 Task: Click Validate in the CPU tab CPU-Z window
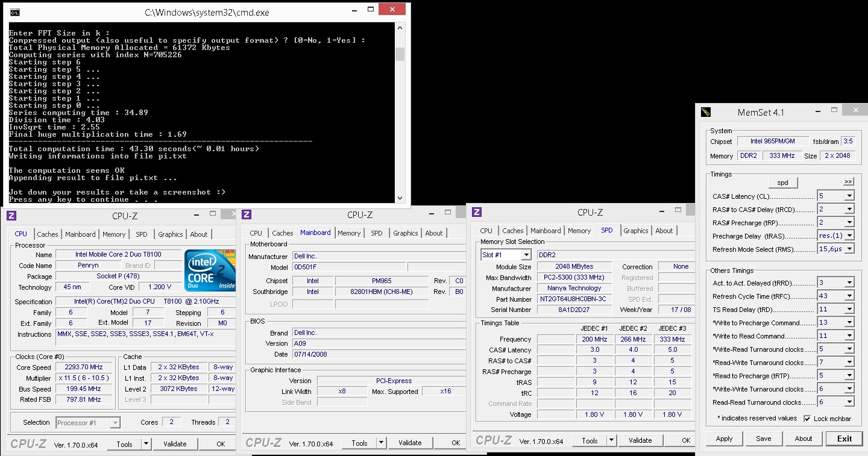pos(175,444)
